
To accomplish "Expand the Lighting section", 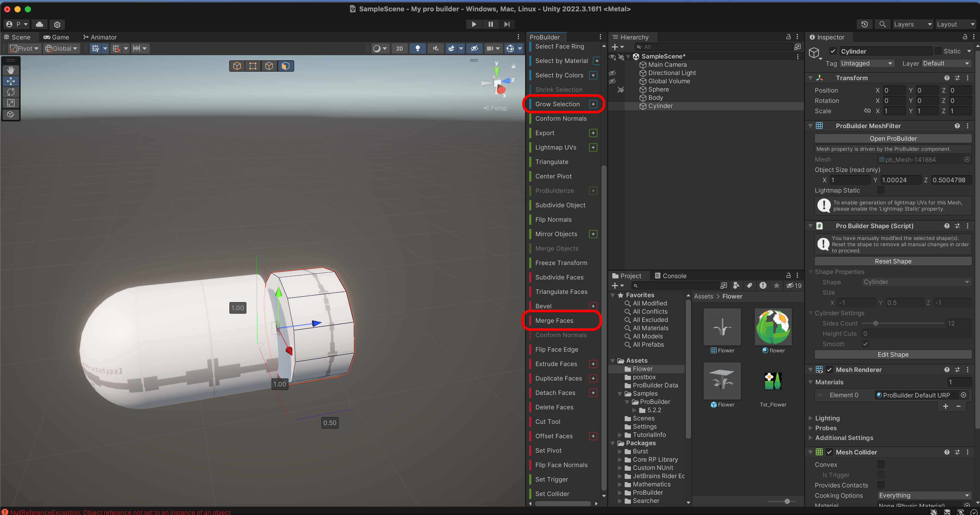I will click(827, 418).
